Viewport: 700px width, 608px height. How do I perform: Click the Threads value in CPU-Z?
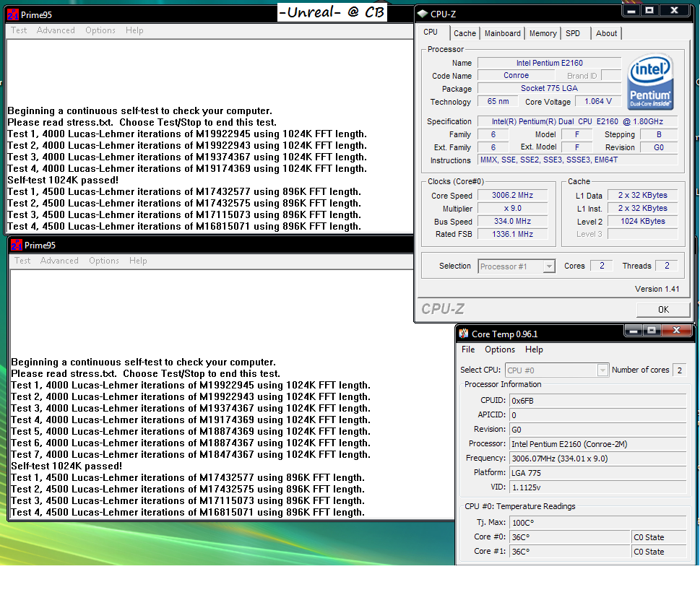click(667, 266)
